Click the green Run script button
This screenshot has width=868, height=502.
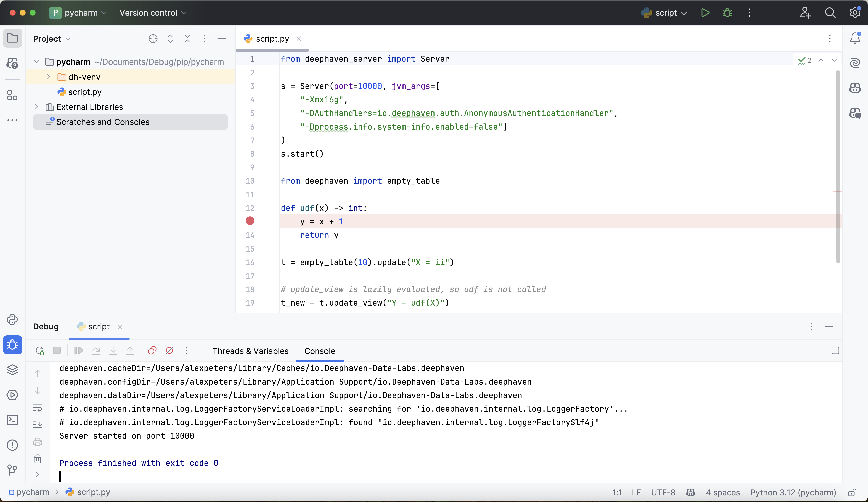click(705, 13)
